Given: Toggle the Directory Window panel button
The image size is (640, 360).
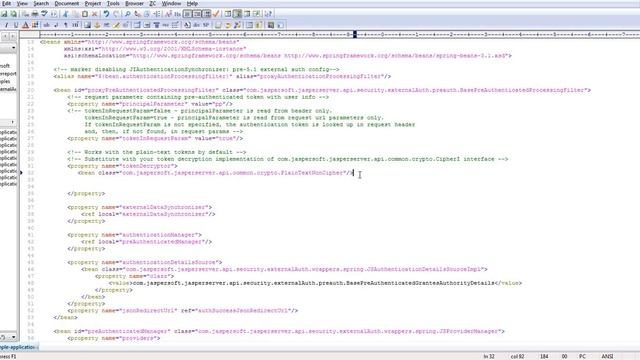Looking at the screenshot, I should [x=228, y=14].
